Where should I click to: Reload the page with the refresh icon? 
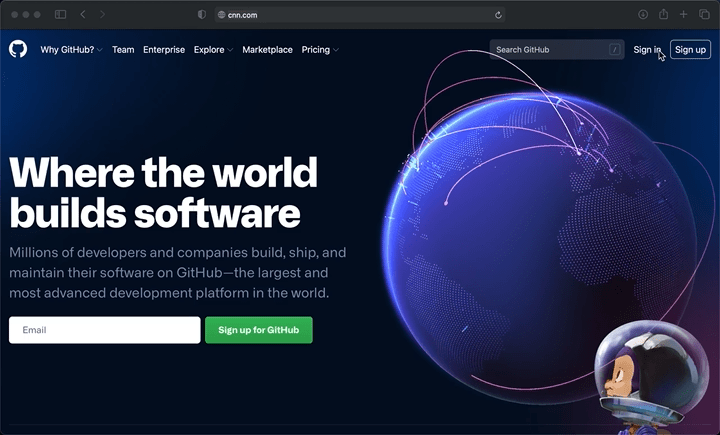click(x=498, y=15)
